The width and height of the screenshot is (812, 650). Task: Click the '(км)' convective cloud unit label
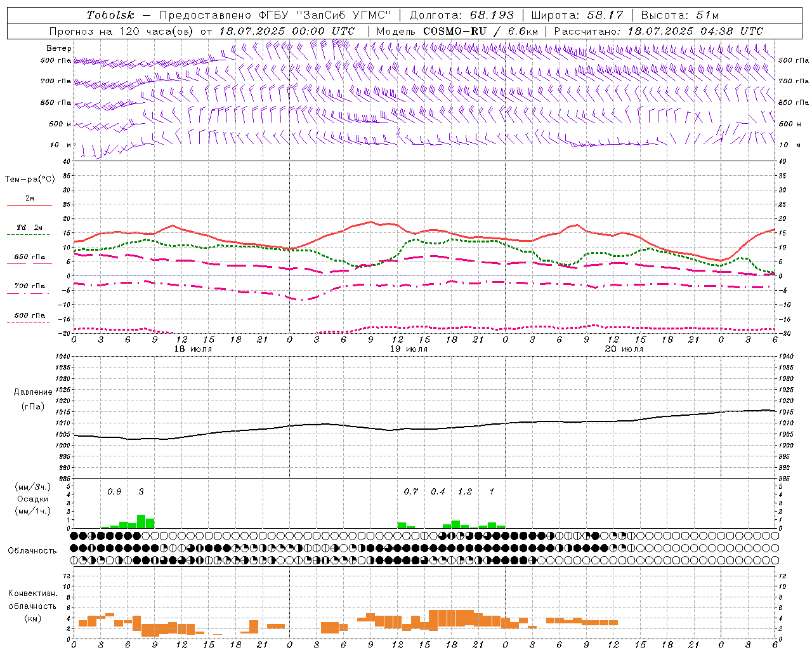[x=32, y=618]
